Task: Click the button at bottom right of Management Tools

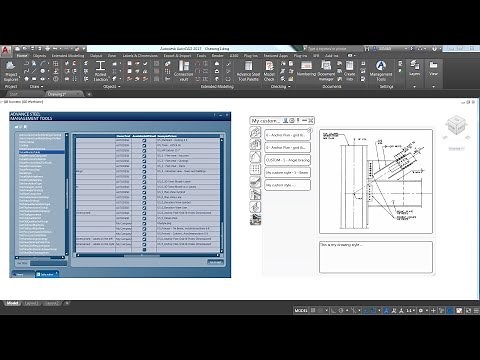Action: pos(215,262)
